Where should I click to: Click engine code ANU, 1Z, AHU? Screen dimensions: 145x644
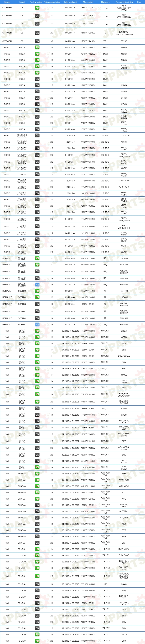click(x=124, y=505)
